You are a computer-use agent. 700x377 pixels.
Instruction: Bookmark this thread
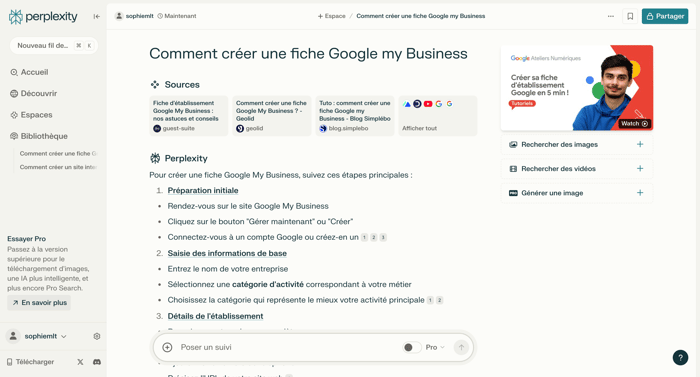coord(630,16)
